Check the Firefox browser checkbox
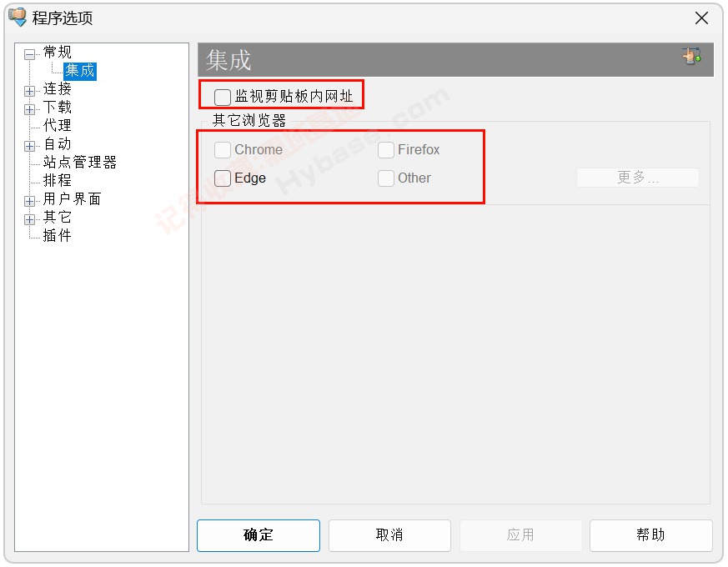Viewport: 728px width, 567px height. (386, 149)
